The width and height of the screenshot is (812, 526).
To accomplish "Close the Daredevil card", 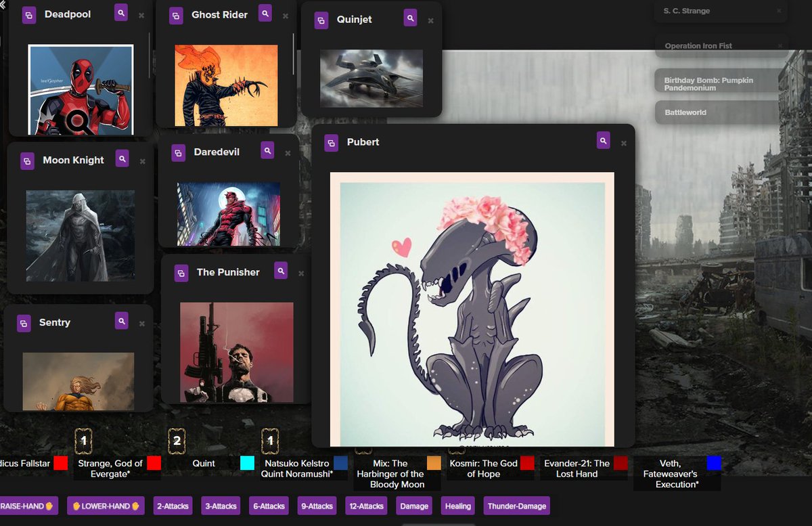I will 288,154.
